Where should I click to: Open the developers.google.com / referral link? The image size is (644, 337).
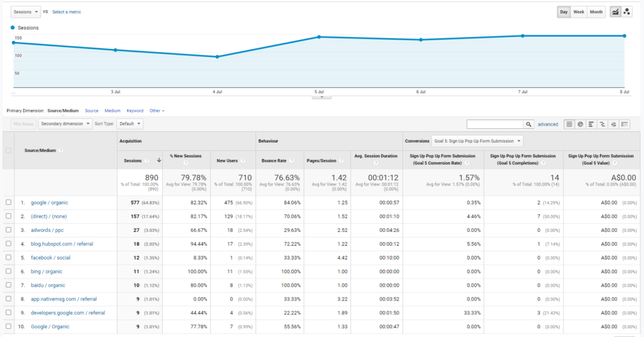[68, 312]
